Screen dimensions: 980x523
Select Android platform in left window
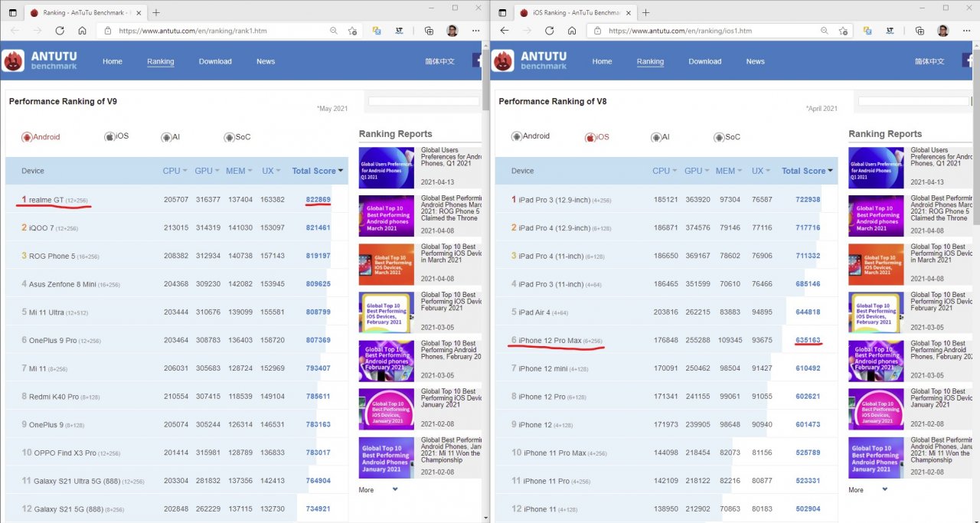[41, 137]
